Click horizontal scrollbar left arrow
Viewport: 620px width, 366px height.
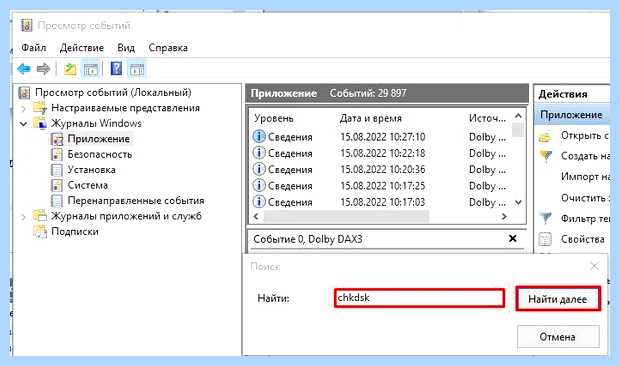[x=256, y=216]
